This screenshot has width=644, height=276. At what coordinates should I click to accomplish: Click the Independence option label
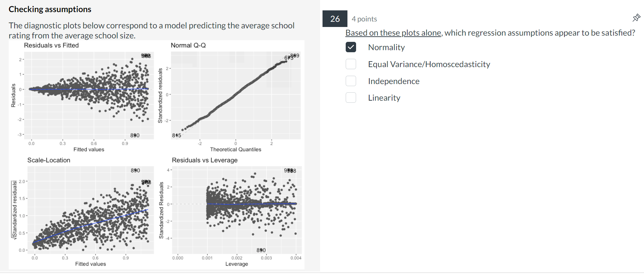(393, 81)
